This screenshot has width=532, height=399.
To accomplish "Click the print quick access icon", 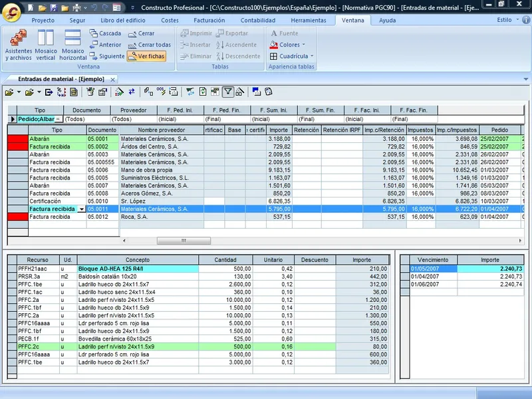I will click(76, 7).
